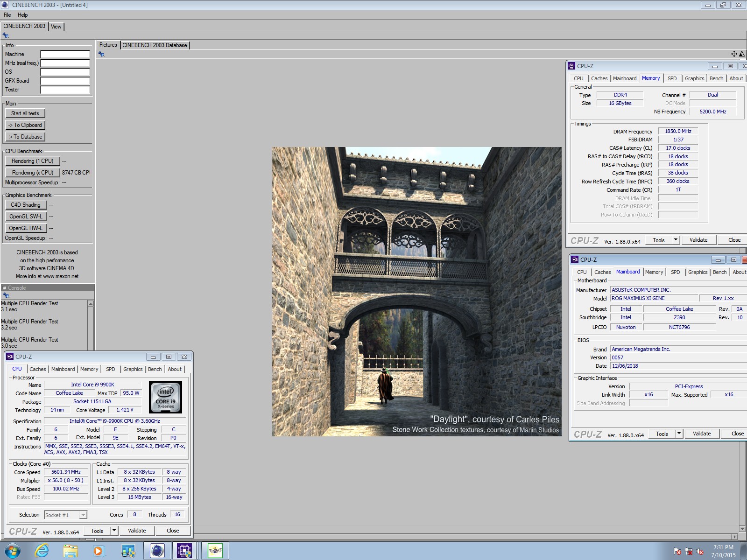Open the Help menu
The height and width of the screenshot is (560, 747).
click(x=22, y=15)
